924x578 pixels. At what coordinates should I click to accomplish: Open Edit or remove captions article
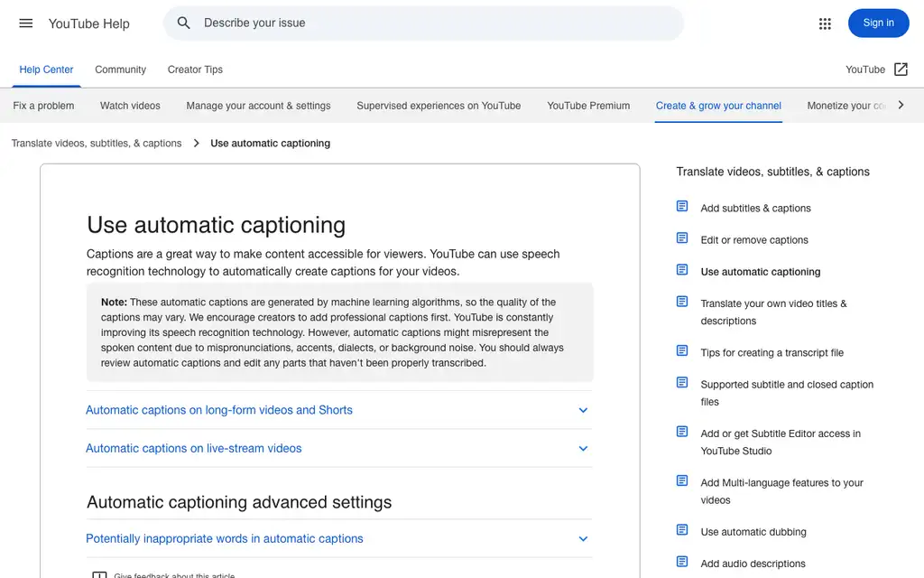(x=754, y=240)
